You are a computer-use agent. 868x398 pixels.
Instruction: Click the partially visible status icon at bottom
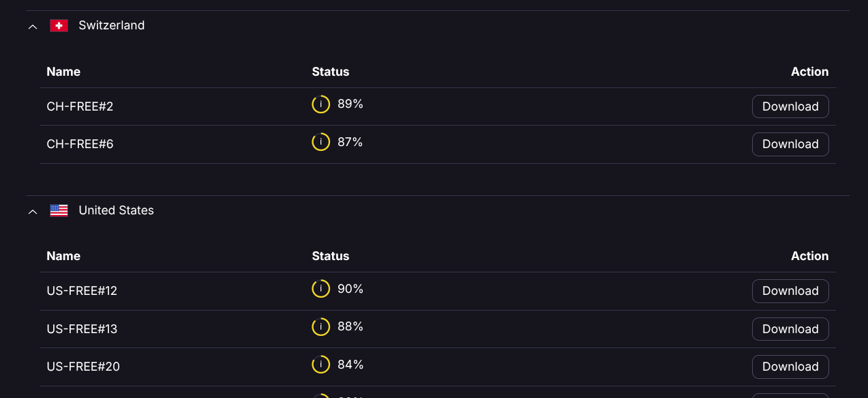[x=320, y=396]
